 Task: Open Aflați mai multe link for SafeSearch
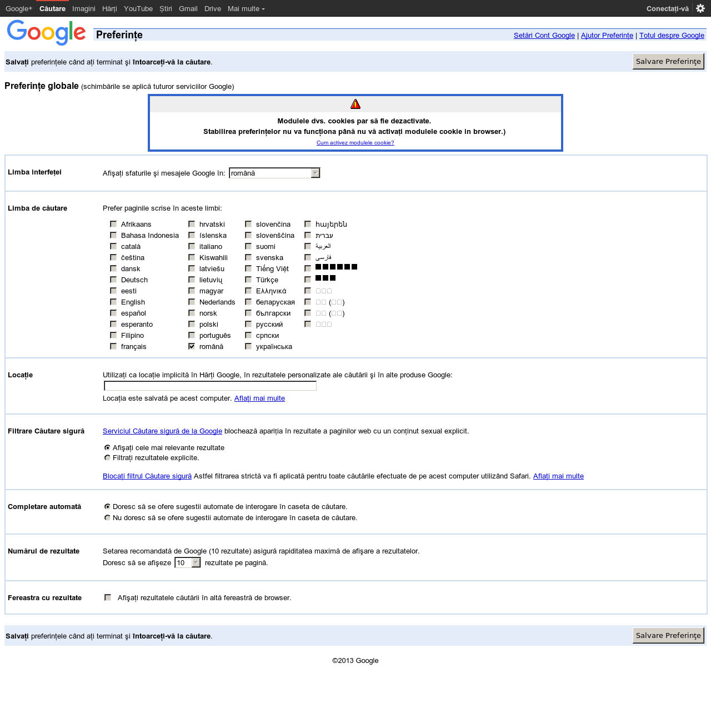pos(558,476)
